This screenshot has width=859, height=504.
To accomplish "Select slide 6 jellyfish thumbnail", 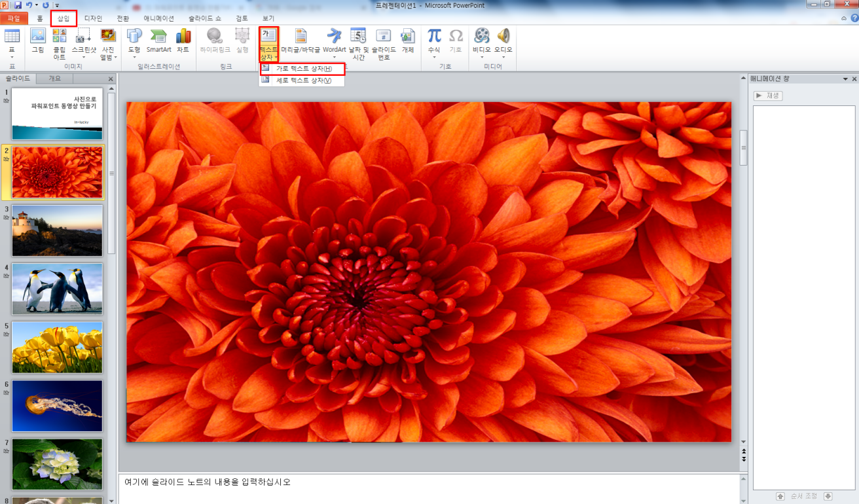I will tap(58, 406).
